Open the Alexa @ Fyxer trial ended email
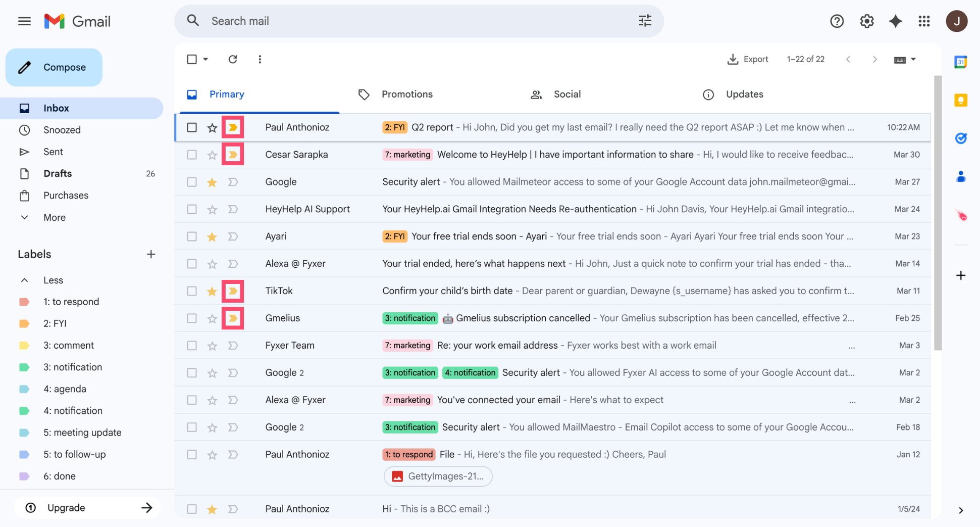Image resolution: width=980 pixels, height=527 pixels. 553,264
